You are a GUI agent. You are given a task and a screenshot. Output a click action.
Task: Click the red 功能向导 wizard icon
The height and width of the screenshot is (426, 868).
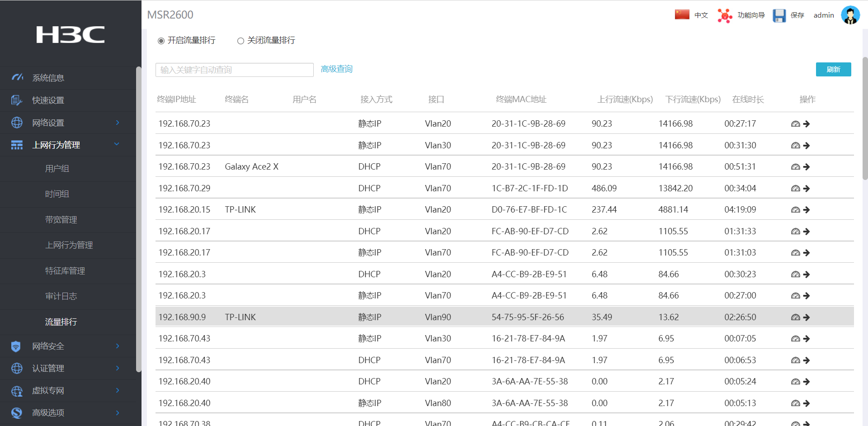coord(725,15)
